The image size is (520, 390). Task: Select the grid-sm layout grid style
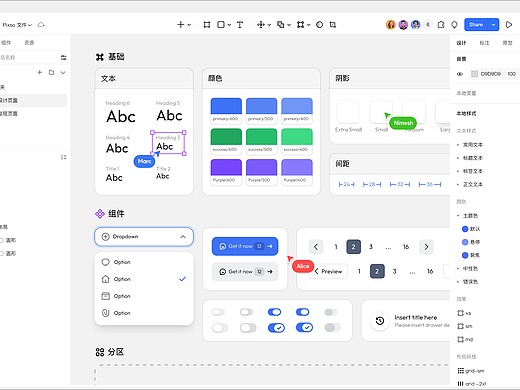(471, 371)
